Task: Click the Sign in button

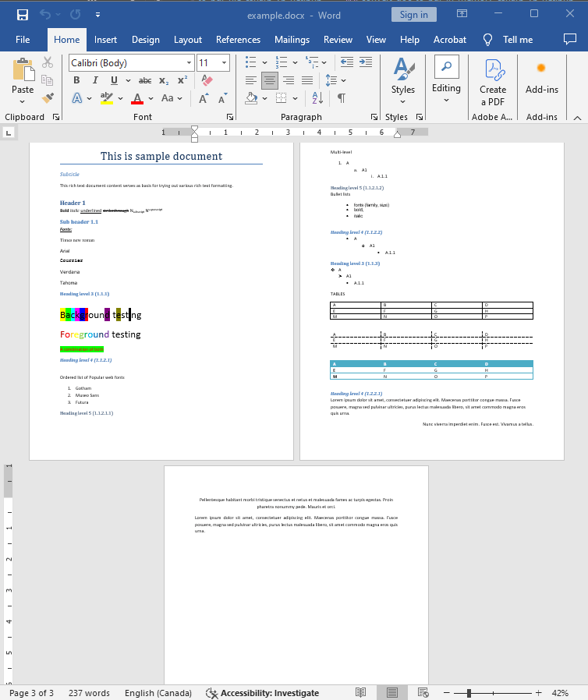Action: coord(414,15)
